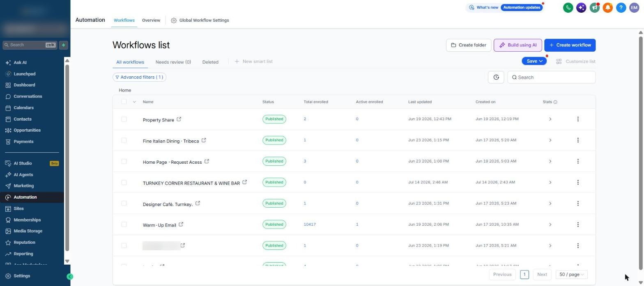
Task: Open the blue help question mark
Action: pos(621,7)
